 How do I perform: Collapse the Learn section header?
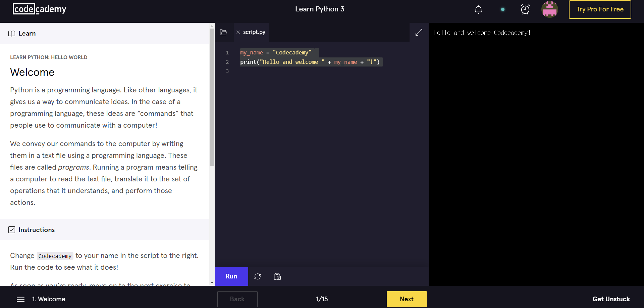(x=105, y=33)
